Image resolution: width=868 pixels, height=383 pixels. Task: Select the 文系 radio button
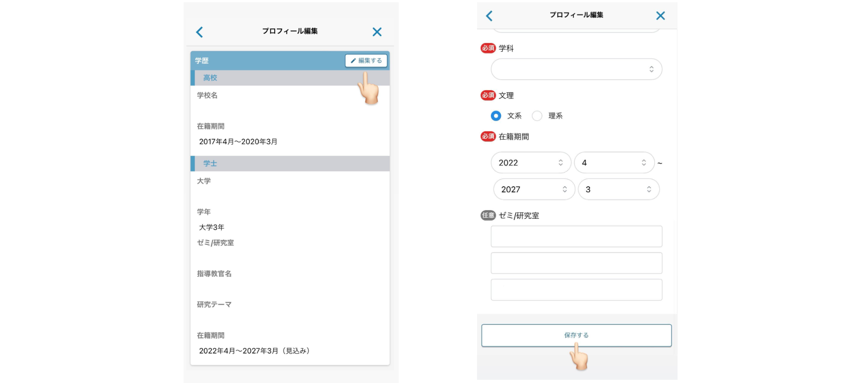[x=496, y=116]
